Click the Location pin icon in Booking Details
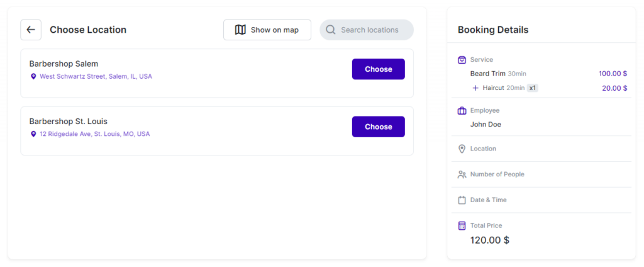Screen dimensions: 644x267 (x=462, y=149)
